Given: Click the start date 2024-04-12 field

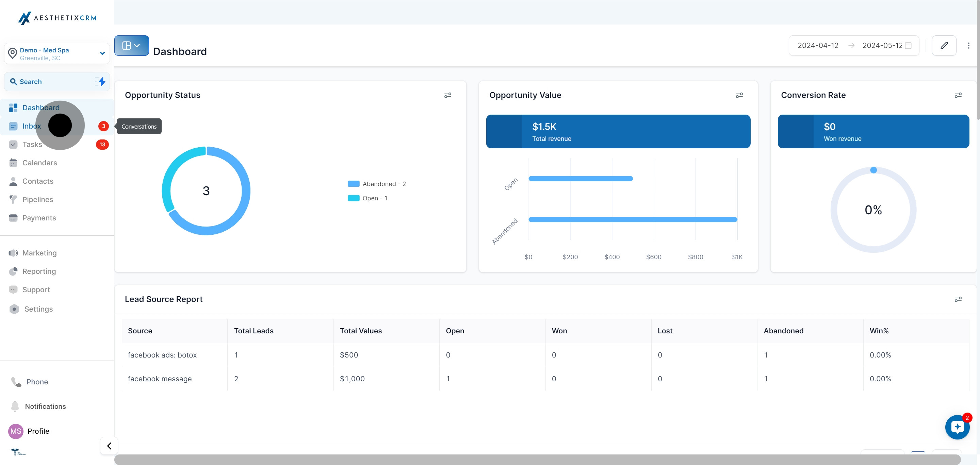Looking at the screenshot, I should pyautogui.click(x=818, y=46).
